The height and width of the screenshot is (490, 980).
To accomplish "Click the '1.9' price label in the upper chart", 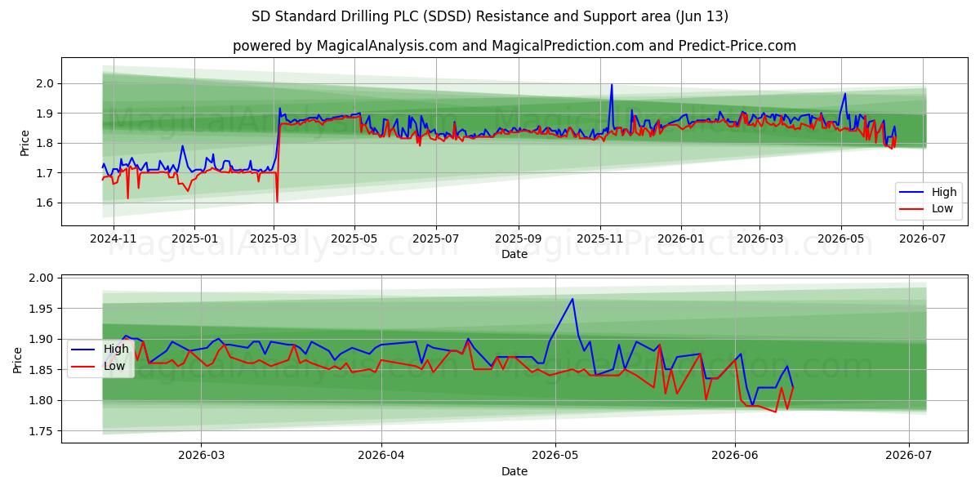I will tap(46, 114).
